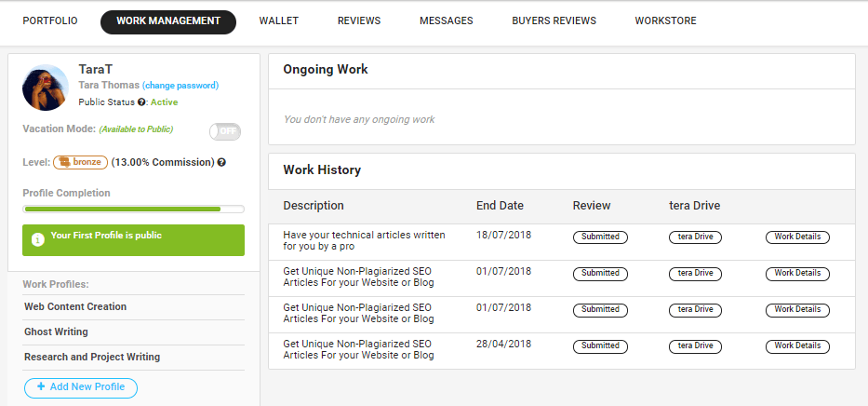
Task: Select the Portfolio tab
Action: (x=50, y=20)
